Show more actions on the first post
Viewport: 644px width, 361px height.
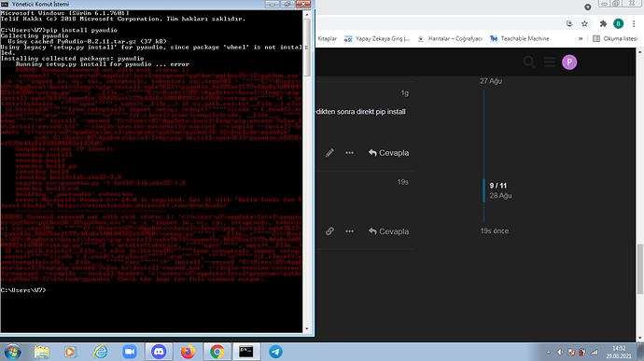click(x=349, y=153)
